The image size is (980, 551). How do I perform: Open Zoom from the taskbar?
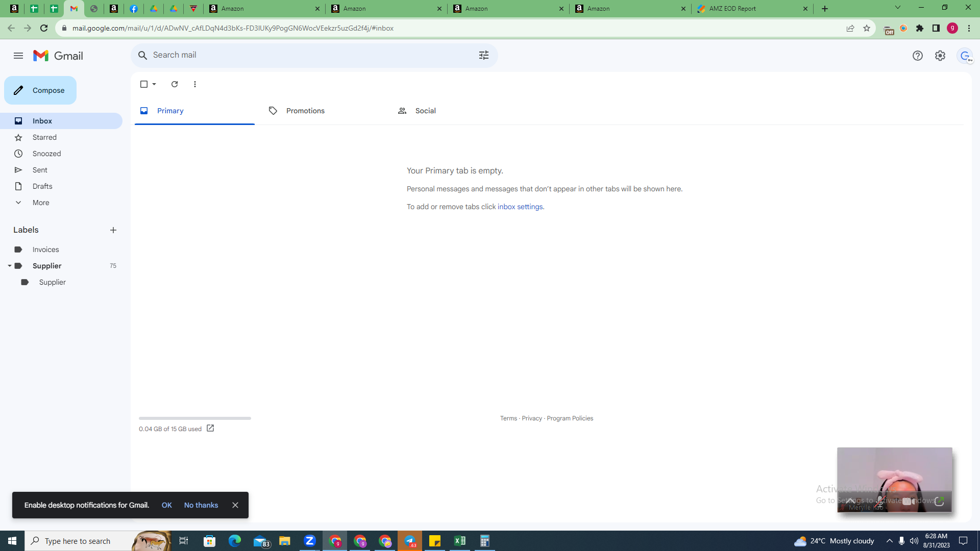[310, 541]
